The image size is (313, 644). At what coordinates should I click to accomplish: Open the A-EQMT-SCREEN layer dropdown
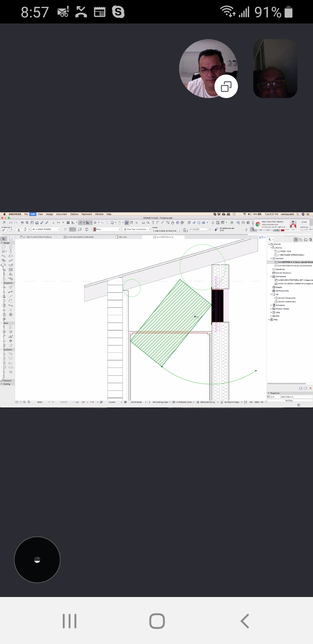[46, 229]
